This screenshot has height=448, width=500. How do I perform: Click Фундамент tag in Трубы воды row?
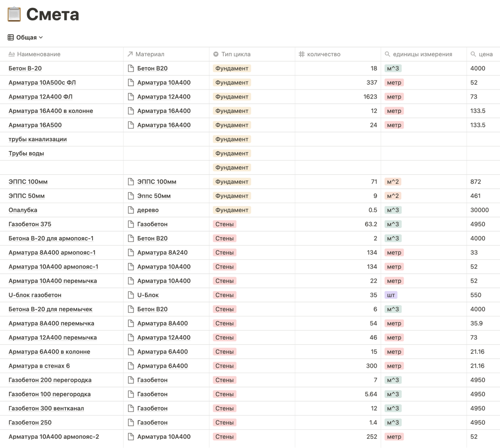click(232, 153)
